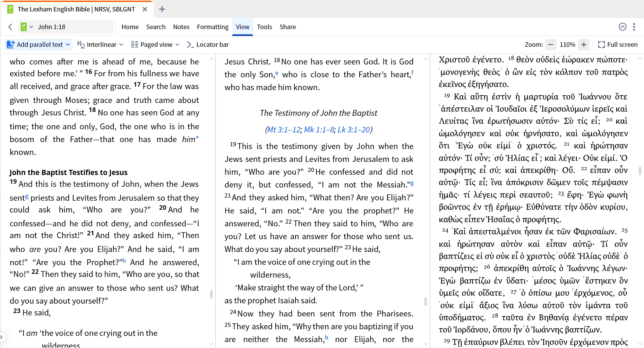Image resolution: width=644 pixels, height=348 pixels.
Task: Click the Lexham column scrollbar thumb
Action: pyautogui.click(x=211, y=294)
